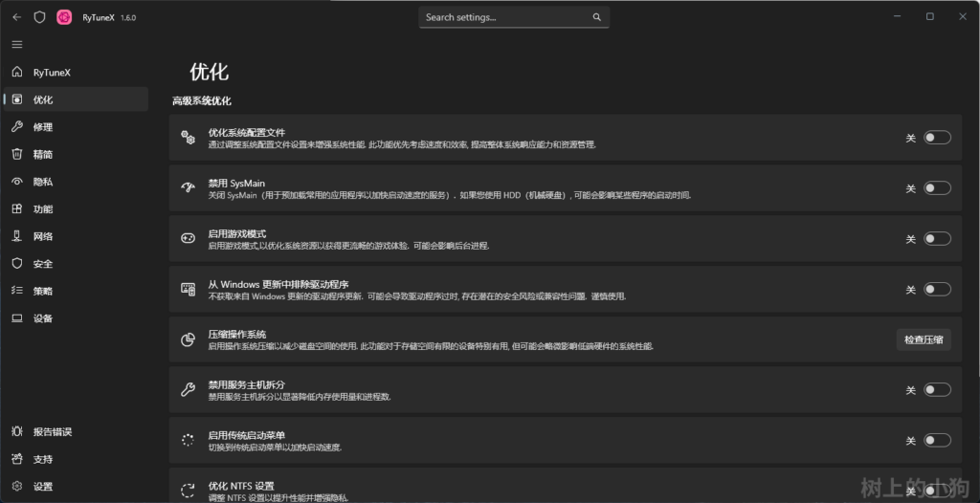Click the driver icon of 从 Windows 更新中排除驱动程序
980x503 pixels.
tap(189, 289)
